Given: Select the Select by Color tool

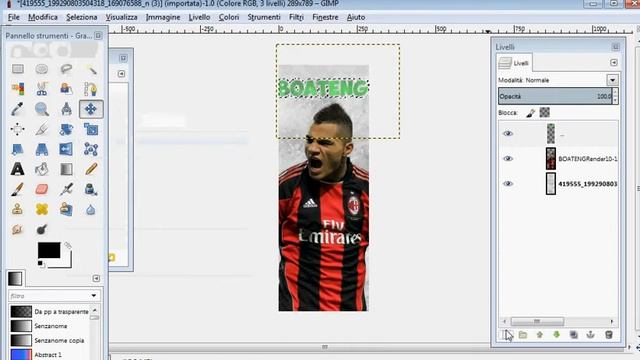Looking at the screenshot, I should tap(18, 89).
